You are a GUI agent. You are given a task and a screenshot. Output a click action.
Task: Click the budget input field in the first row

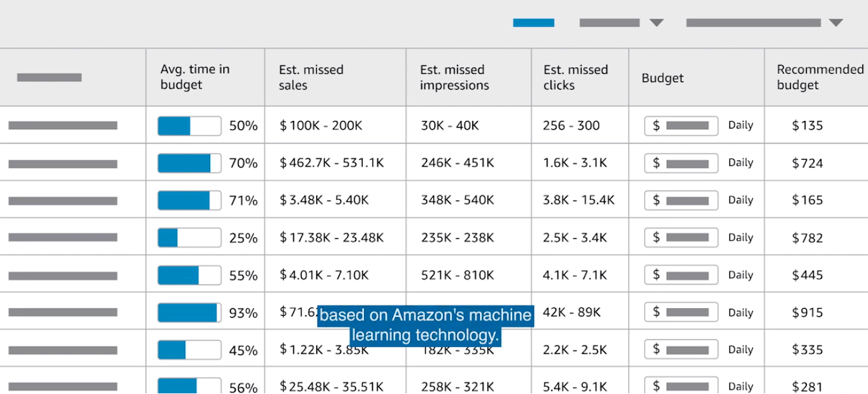coord(681,125)
